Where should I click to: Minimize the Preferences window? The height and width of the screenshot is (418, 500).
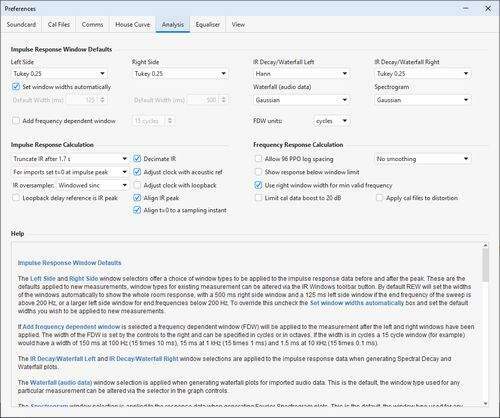[x=466, y=9]
